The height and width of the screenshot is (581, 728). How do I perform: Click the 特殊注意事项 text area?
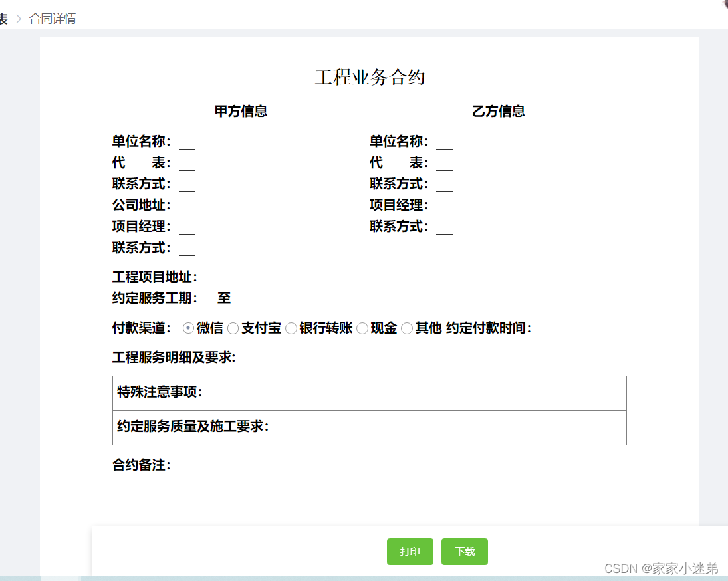(369, 393)
